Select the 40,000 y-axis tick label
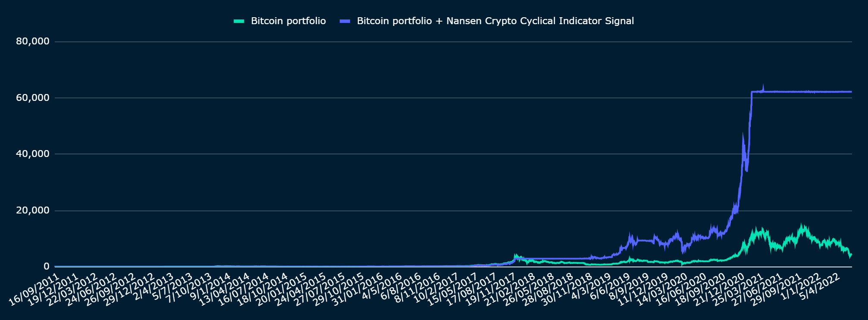 (33, 154)
